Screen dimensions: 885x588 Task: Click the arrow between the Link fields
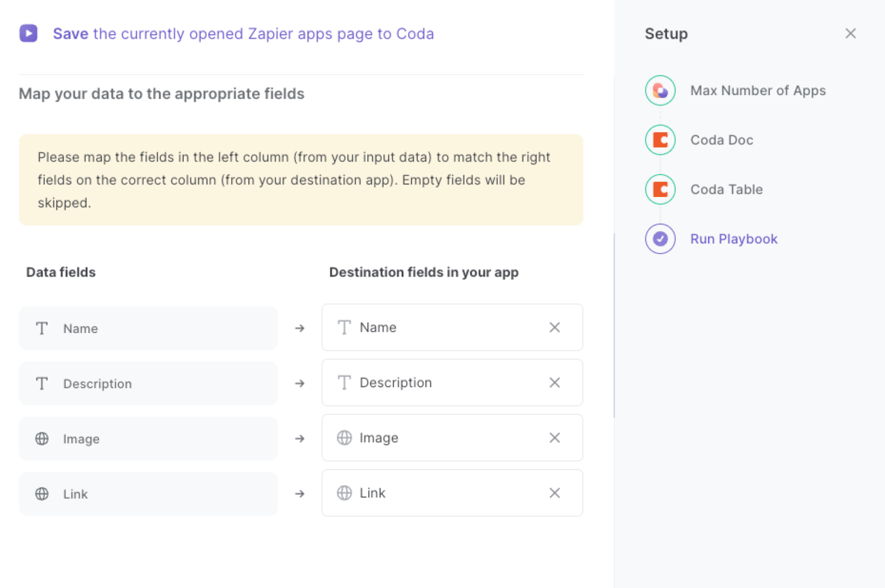[x=300, y=493]
